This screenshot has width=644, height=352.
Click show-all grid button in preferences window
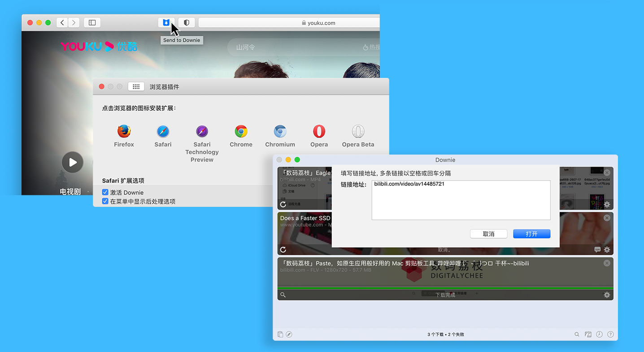[136, 86]
